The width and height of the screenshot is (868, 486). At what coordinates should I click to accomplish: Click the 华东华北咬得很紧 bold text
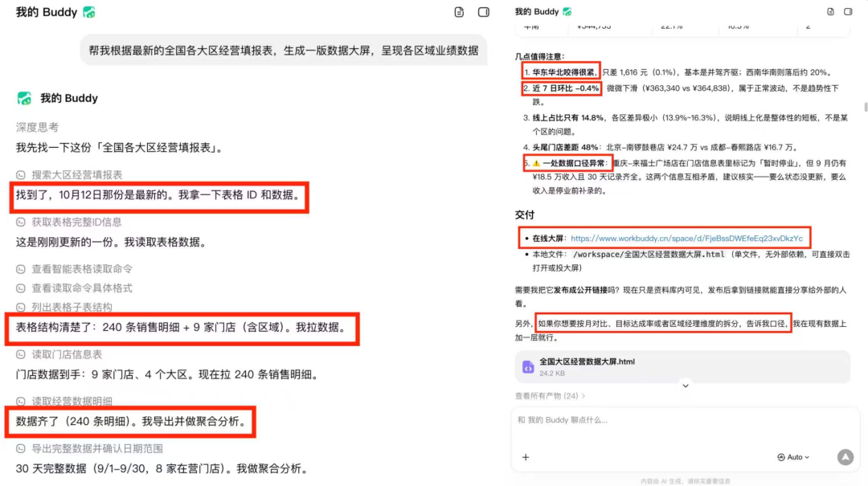565,72
